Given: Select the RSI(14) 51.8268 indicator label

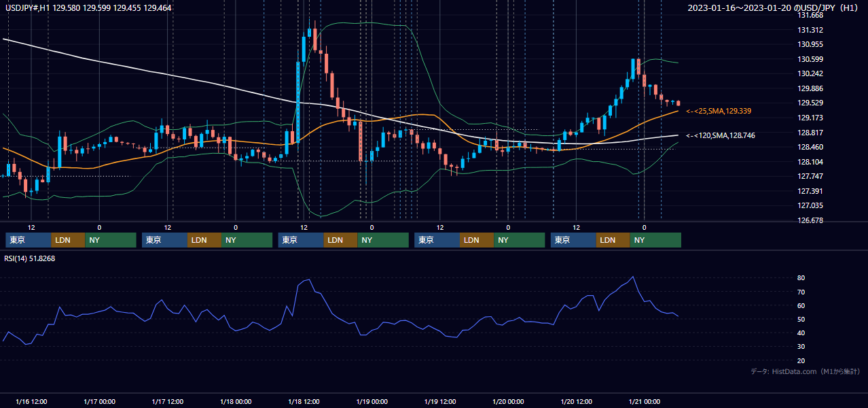Looking at the screenshot, I should point(30,258).
